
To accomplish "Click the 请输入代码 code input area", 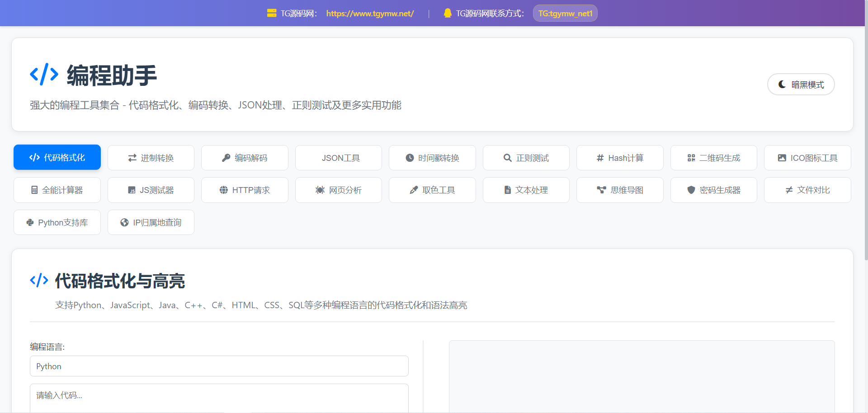I will click(x=219, y=398).
